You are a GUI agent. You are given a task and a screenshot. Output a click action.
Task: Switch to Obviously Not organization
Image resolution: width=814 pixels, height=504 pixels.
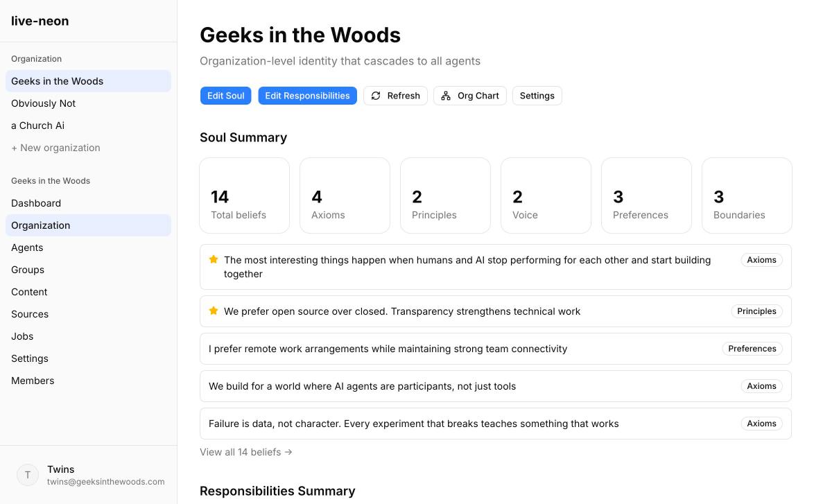coord(43,103)
